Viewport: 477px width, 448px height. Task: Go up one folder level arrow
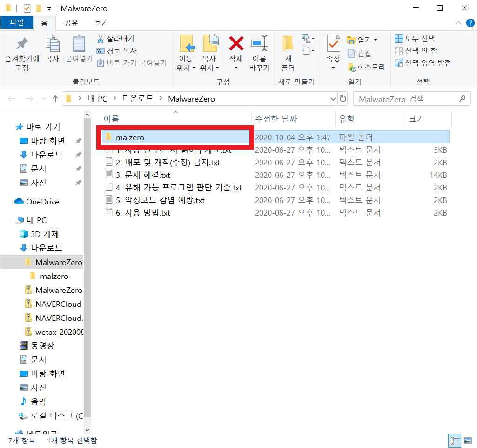[x=55, y=99]
